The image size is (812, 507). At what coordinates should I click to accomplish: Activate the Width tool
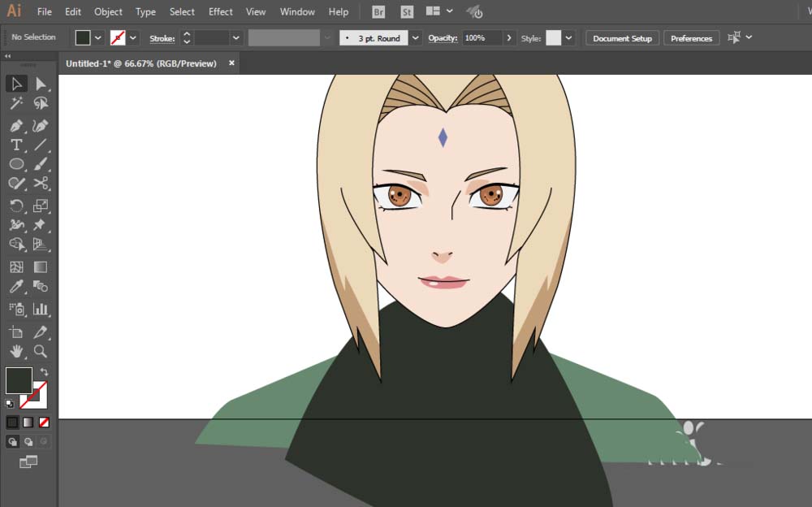click(x=16, y=225)
